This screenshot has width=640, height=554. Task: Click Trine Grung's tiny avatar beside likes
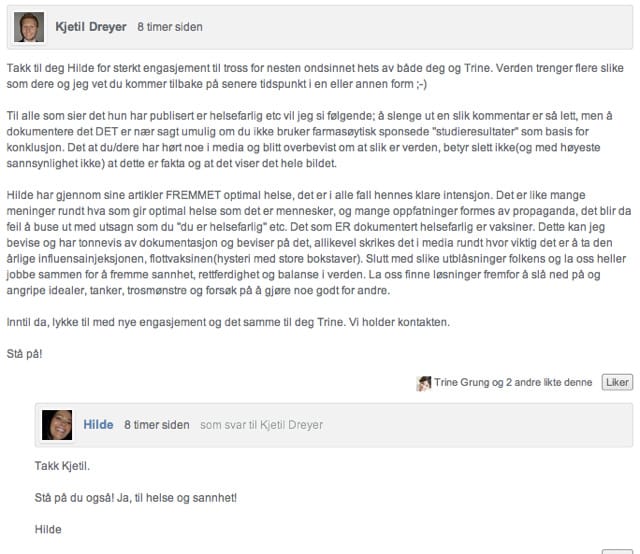coord(424,383)
